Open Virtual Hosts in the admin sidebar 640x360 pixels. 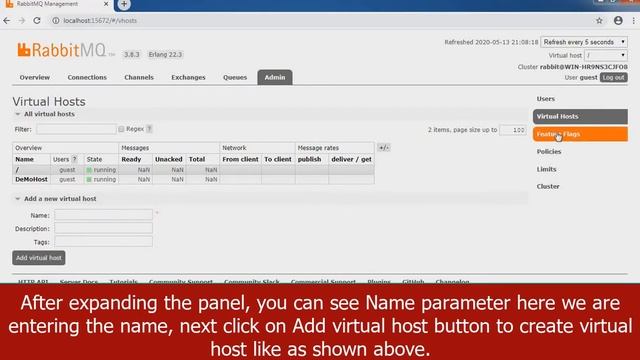580,116
